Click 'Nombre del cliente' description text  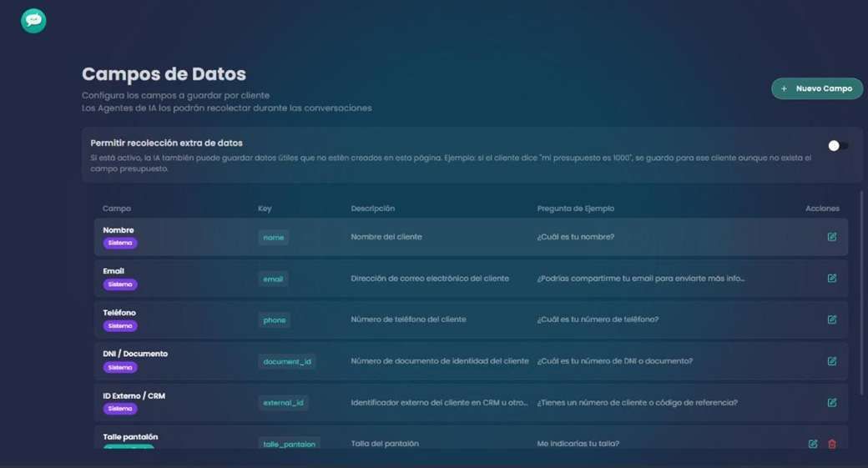coord(386,237)
